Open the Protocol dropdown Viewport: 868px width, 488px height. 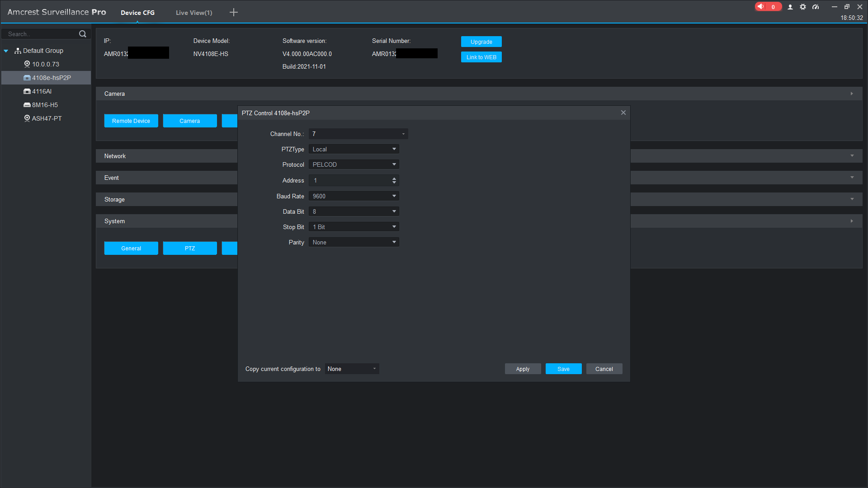[354, 164]
